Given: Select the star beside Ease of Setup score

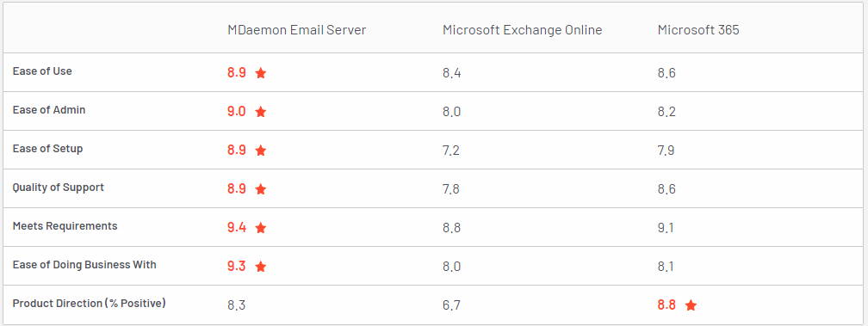Looking at the screenshot, I should tap(261, 151).
